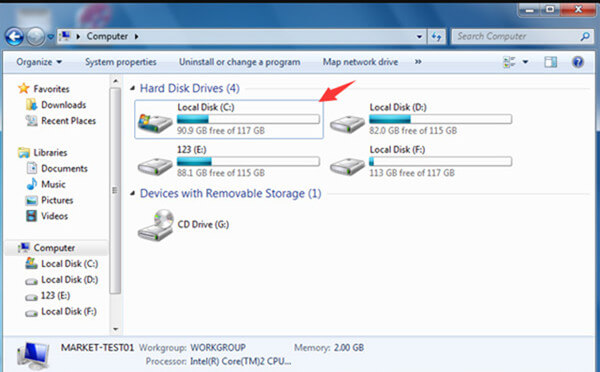Click Hard Disk Drives (4) group header
The height and width of the screenshot is (372, 600).
pos(189,88)
